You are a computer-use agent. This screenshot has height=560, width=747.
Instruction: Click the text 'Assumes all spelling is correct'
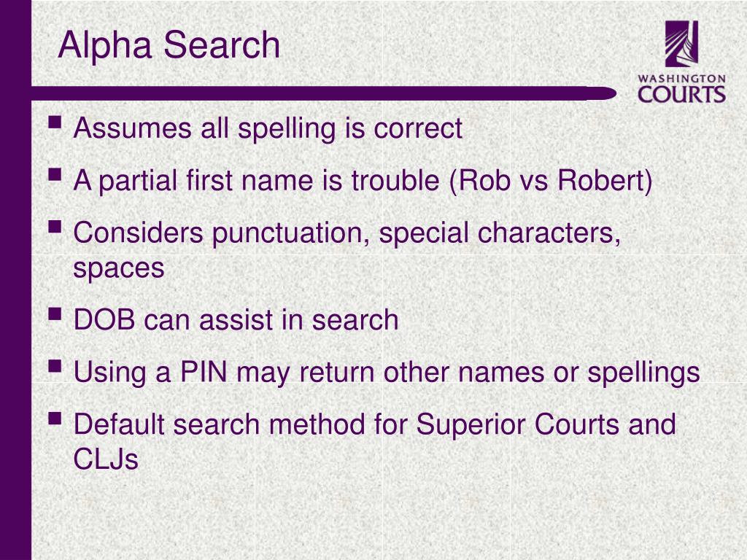click(x=268, y=129)
